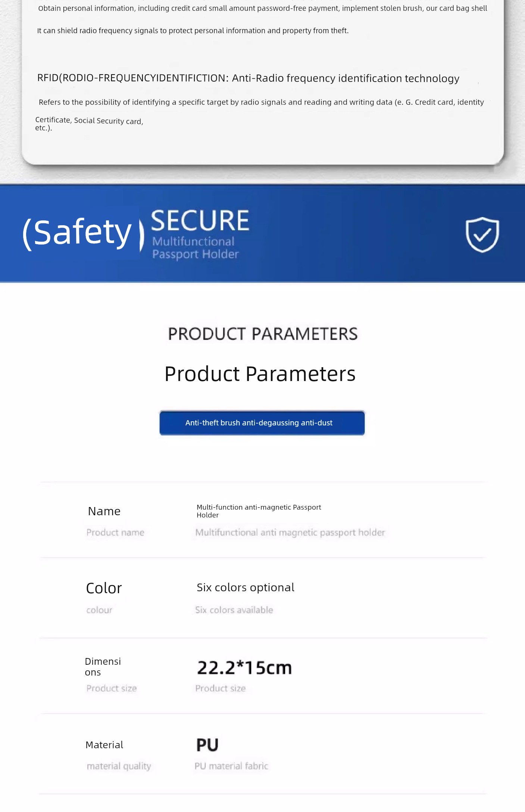Click the sentence about shielding radio frequency signals

click(x=193, y=31)
